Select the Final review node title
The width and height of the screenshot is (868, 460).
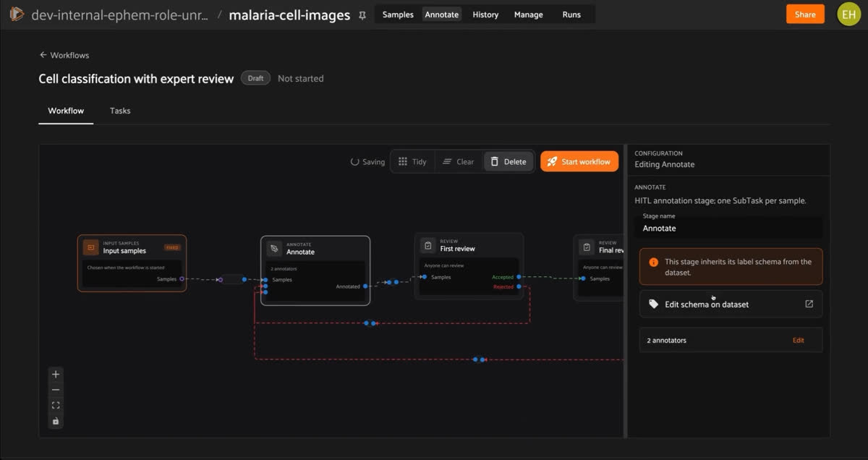click(x=611, y=250)
